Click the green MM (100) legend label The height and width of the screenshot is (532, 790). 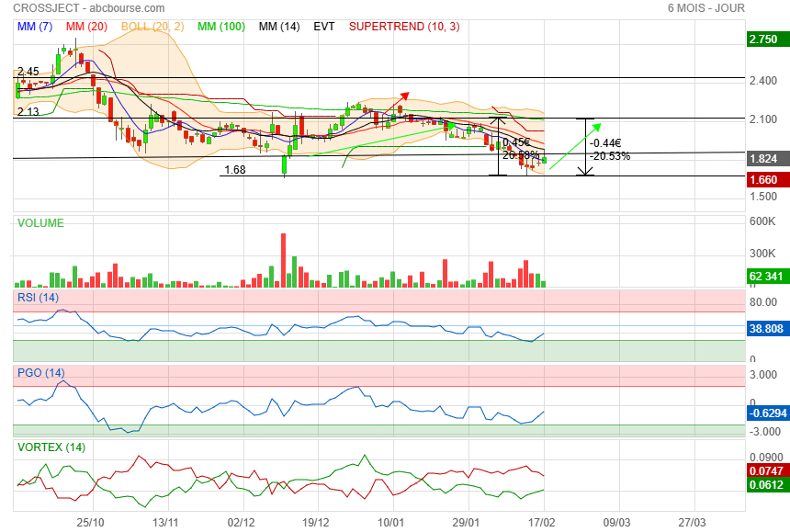[221, 27]
